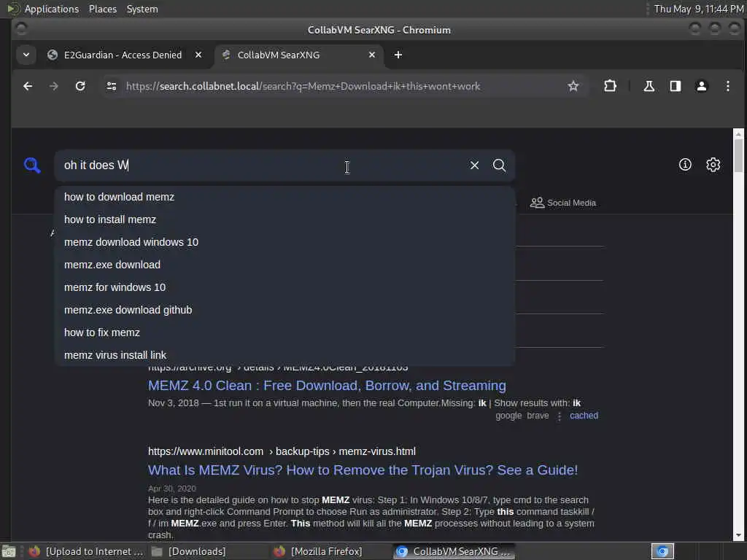Screen dimensions: 747x560
Task: Click the show desktop icon in taskbar
Action: point(9,551)
